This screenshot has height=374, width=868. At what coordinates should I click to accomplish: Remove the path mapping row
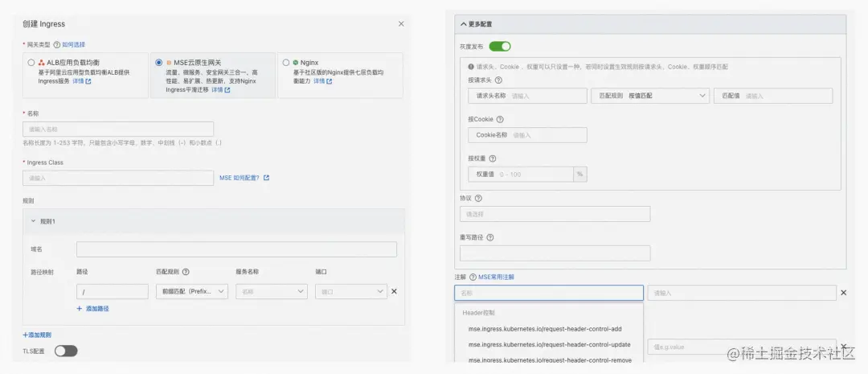[394, 291]
